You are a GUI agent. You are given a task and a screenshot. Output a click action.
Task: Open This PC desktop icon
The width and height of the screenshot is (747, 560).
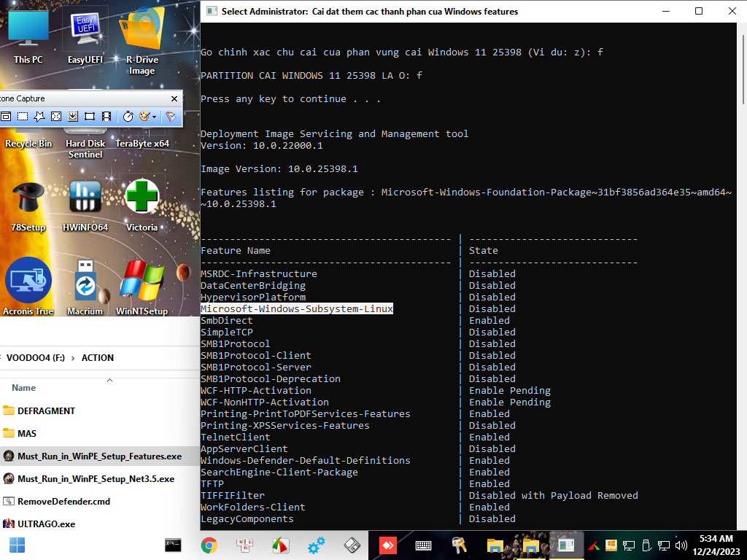click(28, 36)
